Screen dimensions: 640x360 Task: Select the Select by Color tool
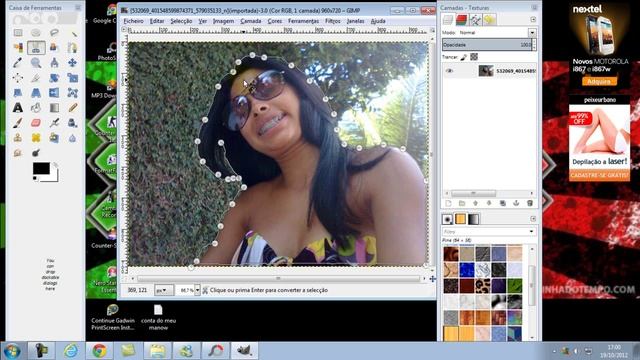18,48
